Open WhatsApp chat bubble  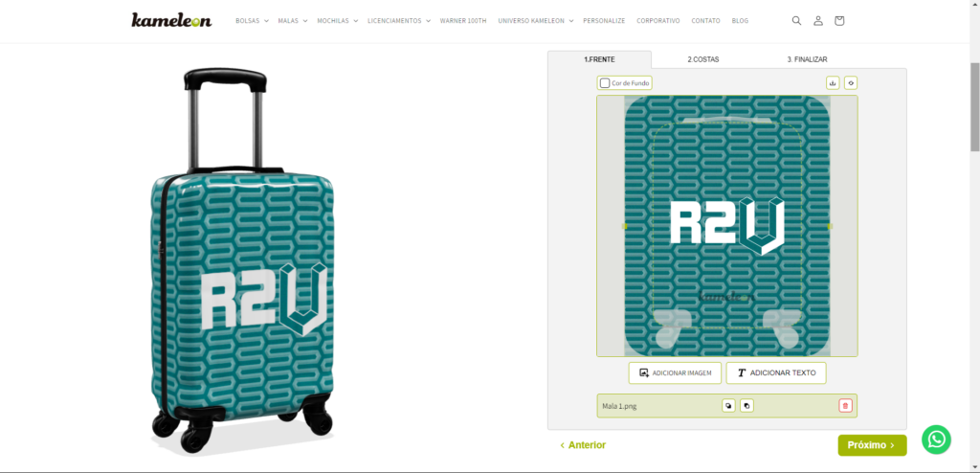click(936, 439)
